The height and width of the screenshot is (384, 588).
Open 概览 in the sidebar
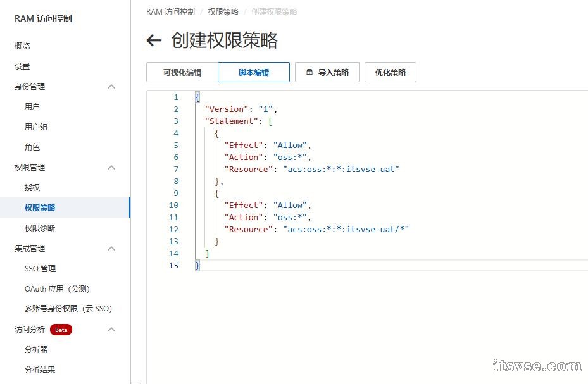pyautogui.click(x=22, y=46)
